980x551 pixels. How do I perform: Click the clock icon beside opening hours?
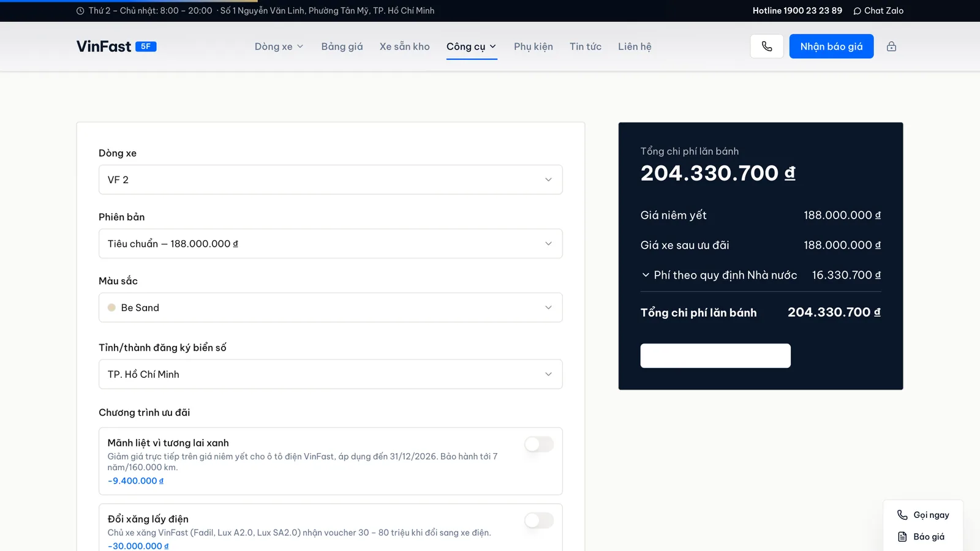pyautogui.click(x=80, y=11)
